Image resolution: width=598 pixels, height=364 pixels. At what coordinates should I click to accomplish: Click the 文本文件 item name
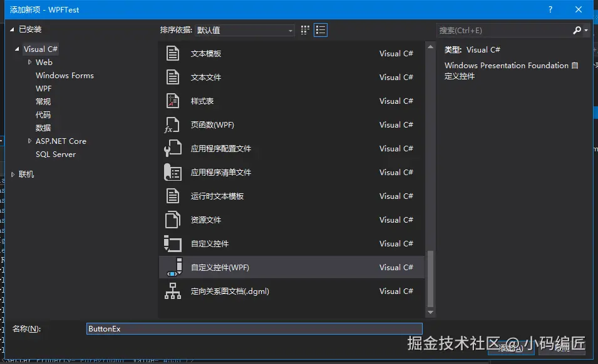pyautogui.click(x=206, y=78)
